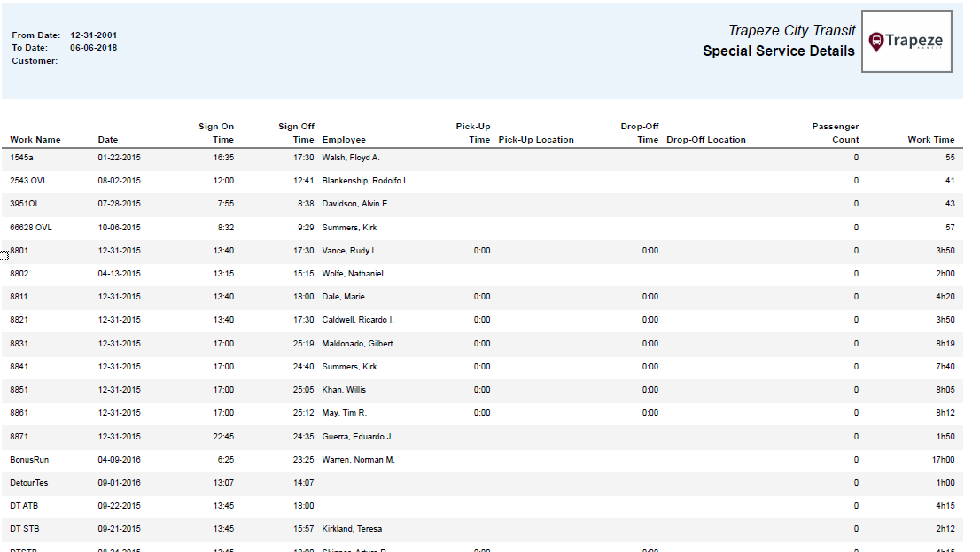This screenshot has width=980, height=552.
Task: Click employee Maldonado, Gilbert
Action: (357, 344)
